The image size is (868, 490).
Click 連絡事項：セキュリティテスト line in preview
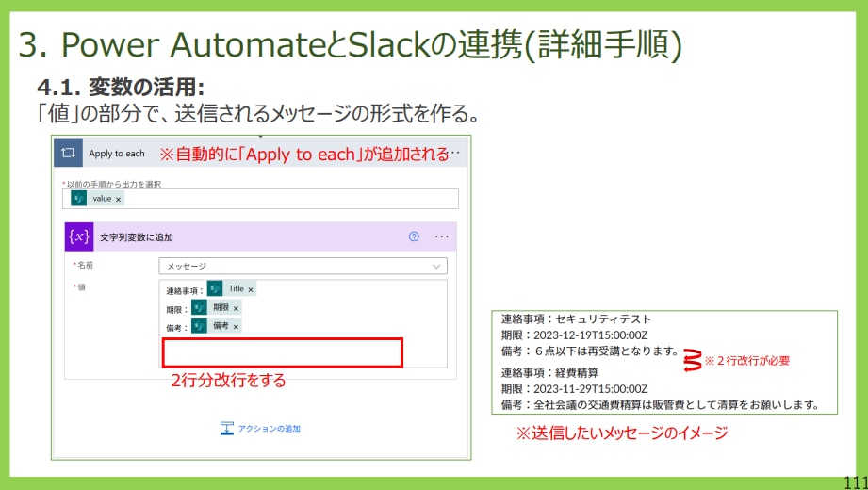(576, 319)
